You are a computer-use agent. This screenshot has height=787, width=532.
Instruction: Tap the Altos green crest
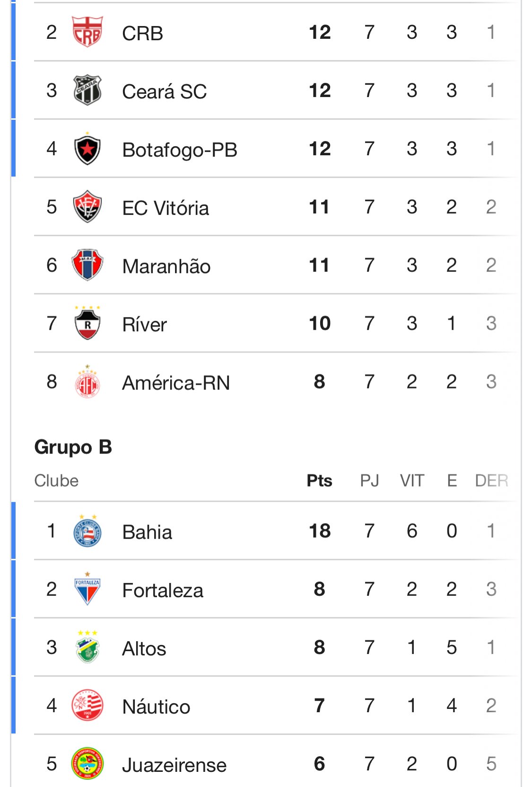tap(87, 647)
